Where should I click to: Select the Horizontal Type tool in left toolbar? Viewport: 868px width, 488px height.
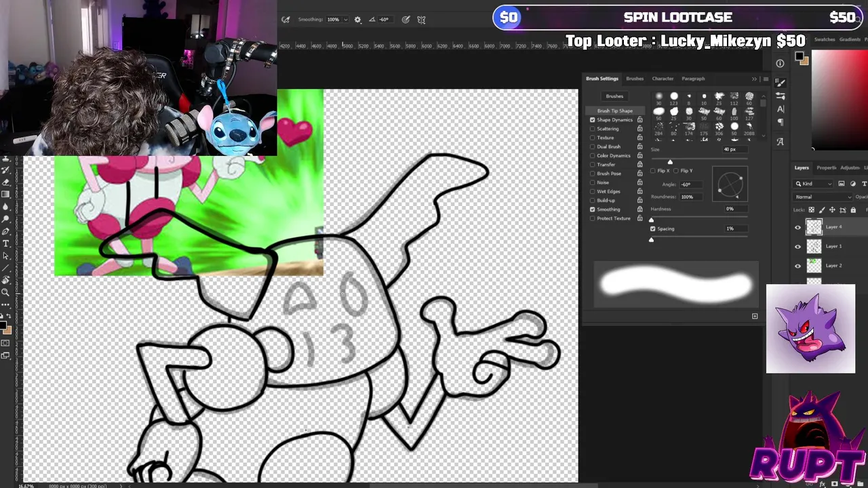[x=6, y=243]
